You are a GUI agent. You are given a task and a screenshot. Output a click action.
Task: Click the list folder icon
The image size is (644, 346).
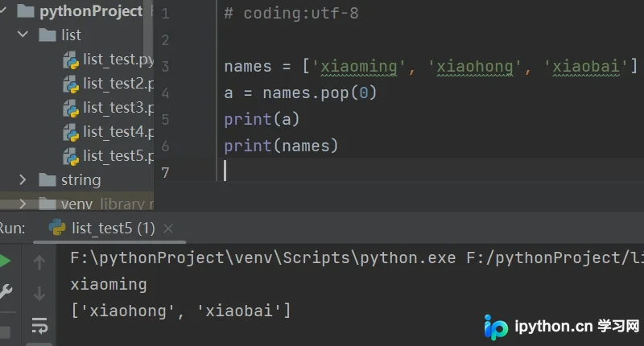47,35
